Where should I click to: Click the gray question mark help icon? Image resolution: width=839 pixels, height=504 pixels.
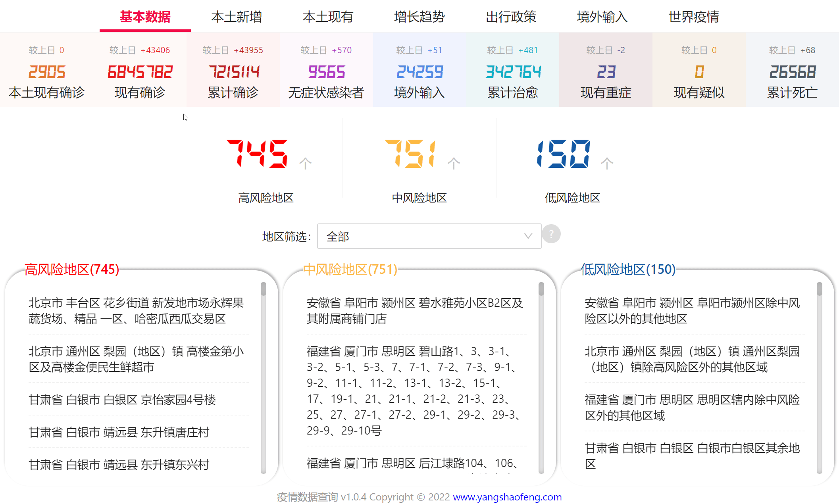[x=551, y=234]
